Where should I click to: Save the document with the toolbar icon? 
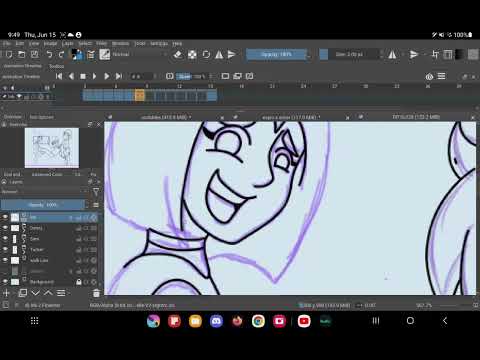click(x=34, y=54)
